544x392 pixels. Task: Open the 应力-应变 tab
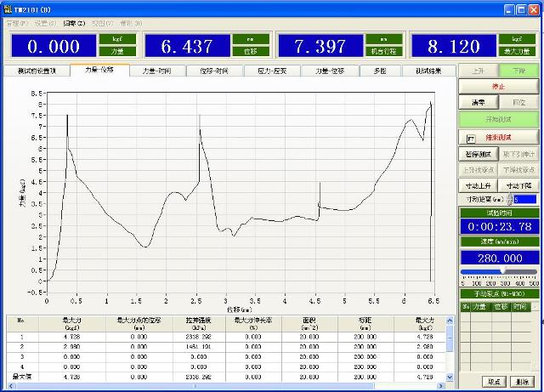(272, 71)
